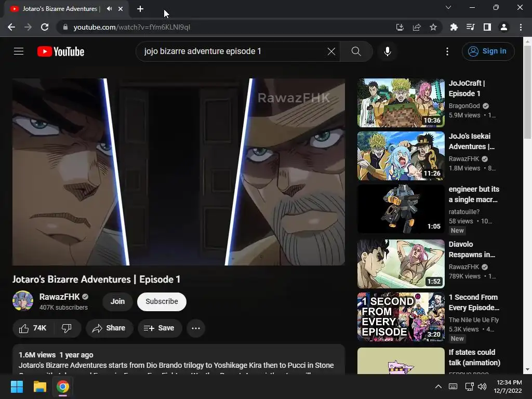The width and height of the screenshot is (532, 399).
Task: Open JoJo's Isekai Adventures thumbnail
Action: [x=401, y=156]
